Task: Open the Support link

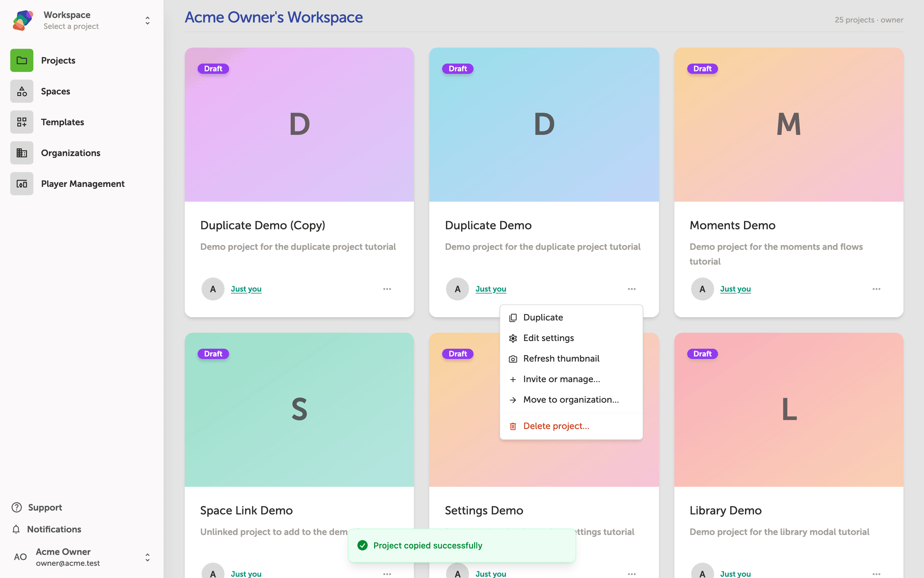Action: pos(45,507)
